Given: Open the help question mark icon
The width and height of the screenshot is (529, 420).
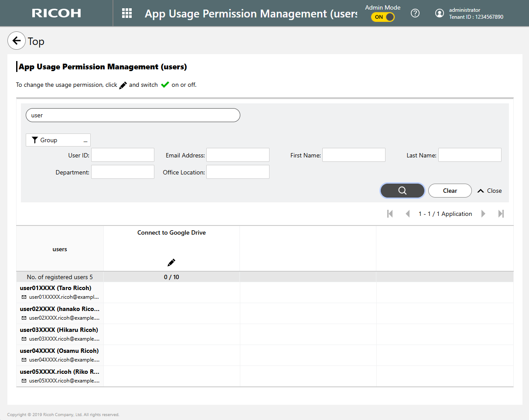Looking at the screenshot, I should [x=415, y=13].
